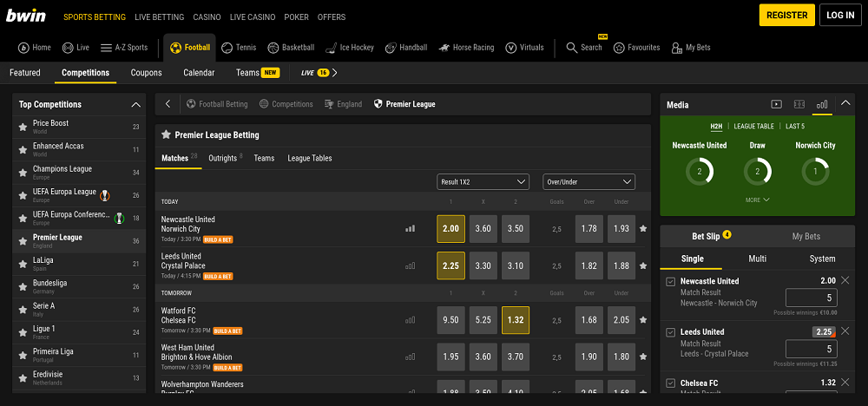The image size is (868, 406).
Task: Switch to the Outrights tab
Action: (226, 158)
